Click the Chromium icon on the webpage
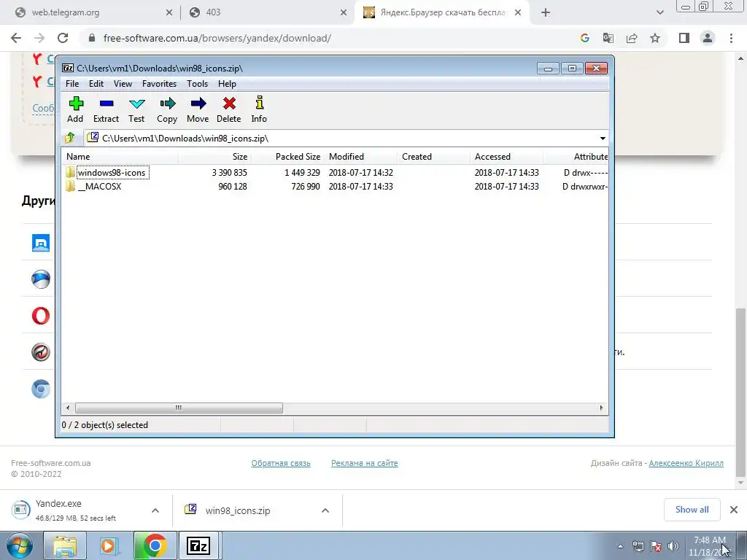Image resolution: width=747 pixels, height=560 pixels. tap(41, 389)
